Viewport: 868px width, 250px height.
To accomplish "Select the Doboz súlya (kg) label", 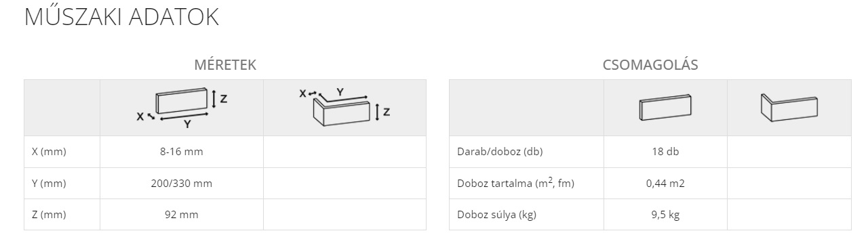I will point(496,215).
